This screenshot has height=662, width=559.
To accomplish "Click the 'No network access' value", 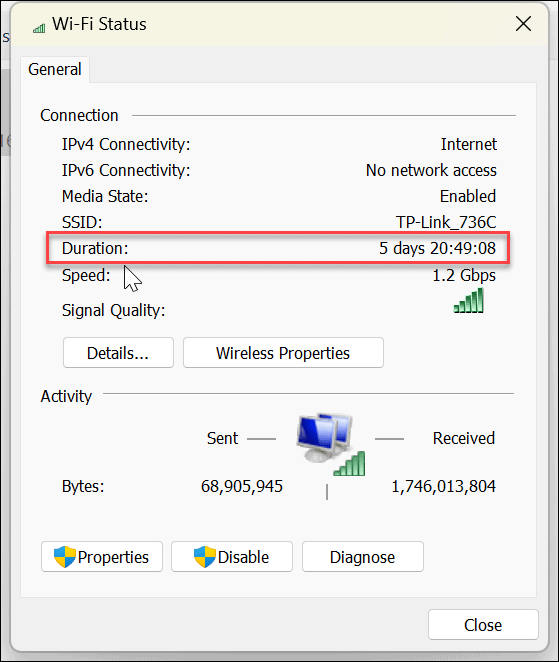I will click(431, 171).
